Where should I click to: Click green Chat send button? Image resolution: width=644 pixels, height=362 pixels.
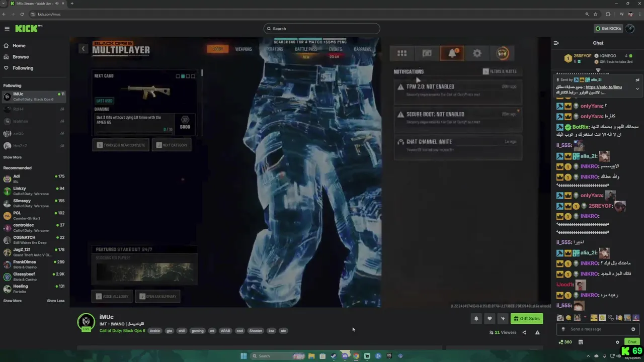(x=632, y=342)
